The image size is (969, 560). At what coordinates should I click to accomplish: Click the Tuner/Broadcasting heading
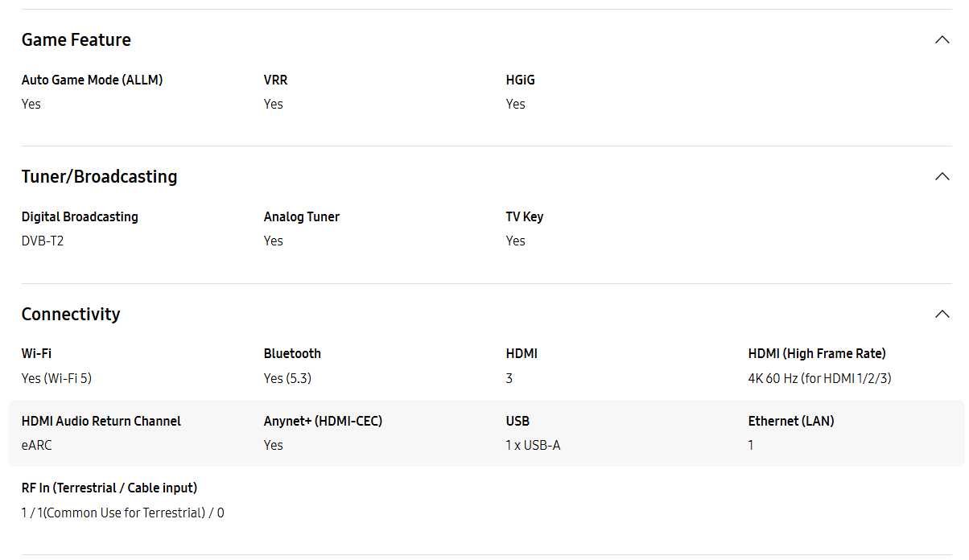click(100, 176)
